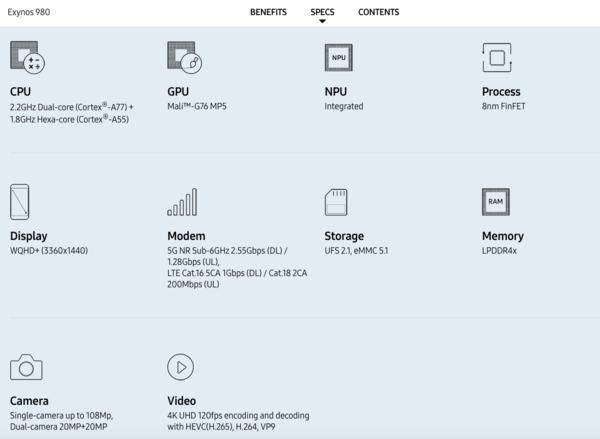This screenshot has height=439, width=600.
Task: Click the WQHD+ (3360x1440) text
Action: [49, 251]
